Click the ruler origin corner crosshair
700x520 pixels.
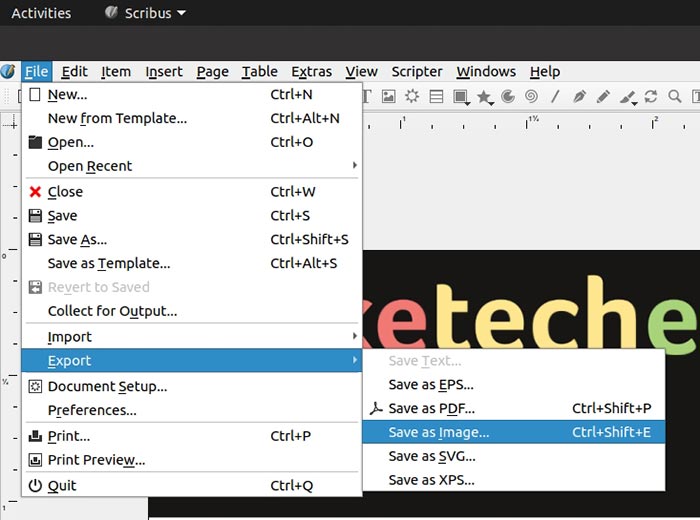(12, 124)
